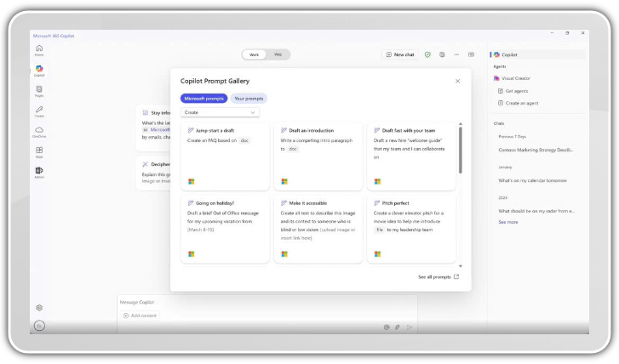Open the Create pen icon in sidebar

[39, 111]
